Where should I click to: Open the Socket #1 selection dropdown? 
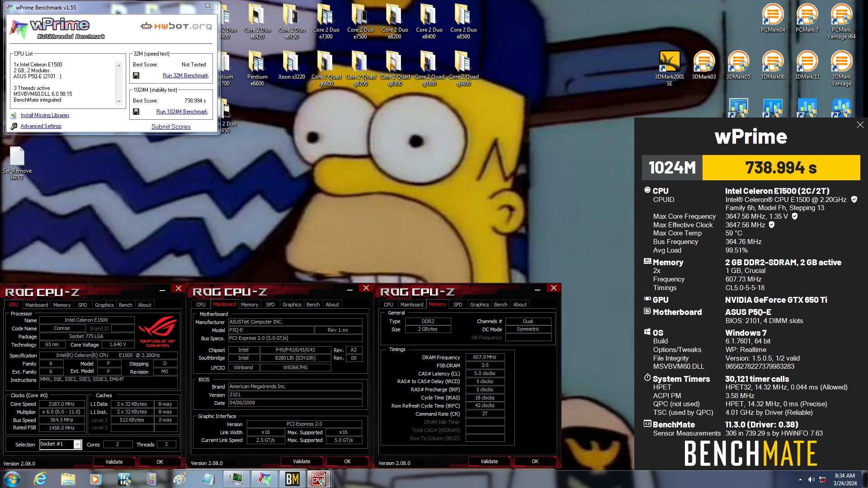pos(60,444)
